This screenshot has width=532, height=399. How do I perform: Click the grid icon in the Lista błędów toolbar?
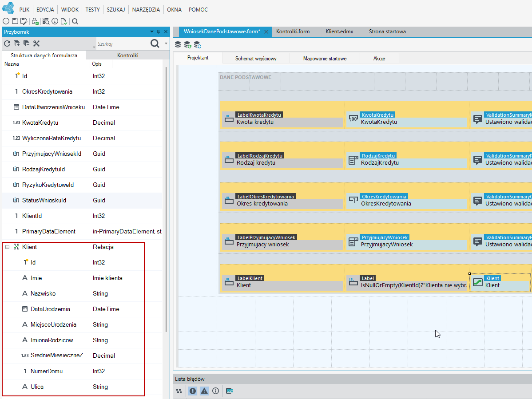point(179,391)
